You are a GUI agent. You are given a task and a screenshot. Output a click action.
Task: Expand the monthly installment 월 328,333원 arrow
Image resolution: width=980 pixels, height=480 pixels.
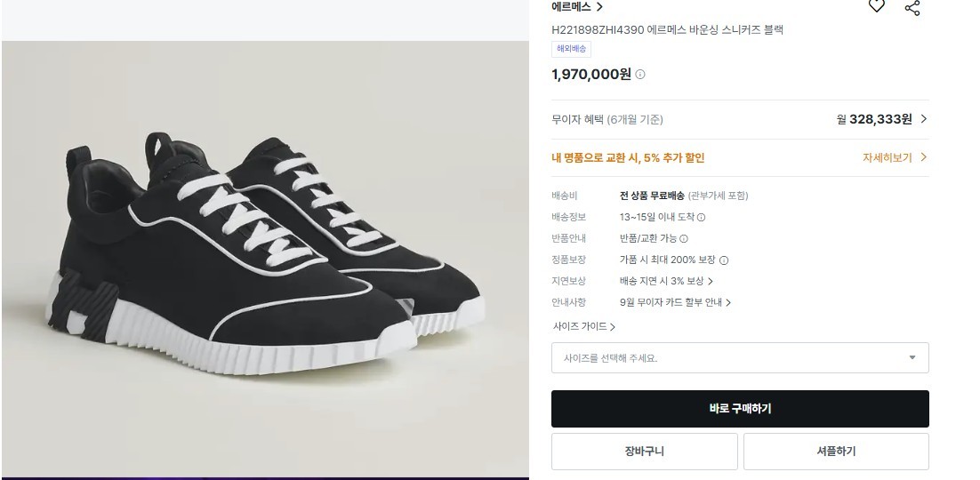tap(923, 119)
